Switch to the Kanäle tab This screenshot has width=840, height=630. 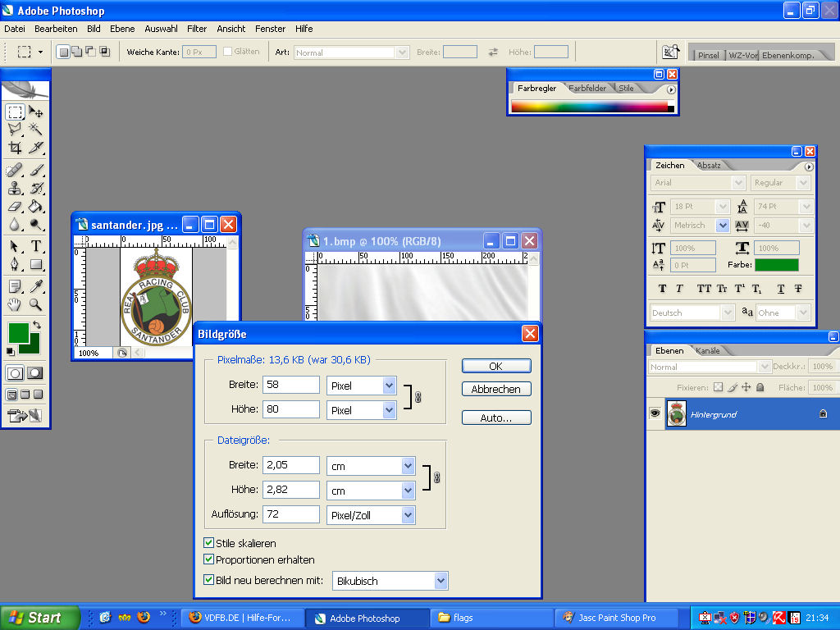[707, 351]
